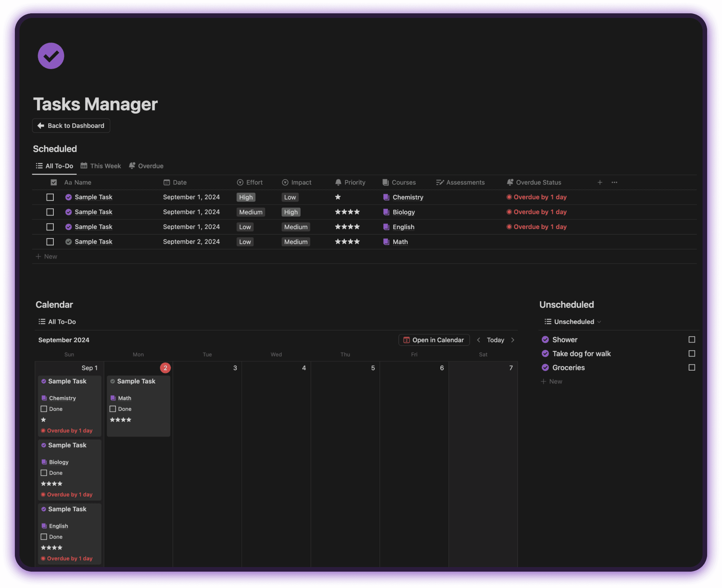
Task: Click the target icon beside Effort header
Action: click(240, 182)
